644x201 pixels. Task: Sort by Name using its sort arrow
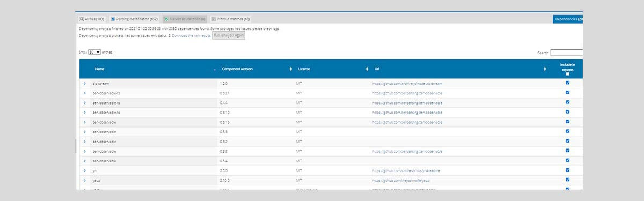(215, 69)
